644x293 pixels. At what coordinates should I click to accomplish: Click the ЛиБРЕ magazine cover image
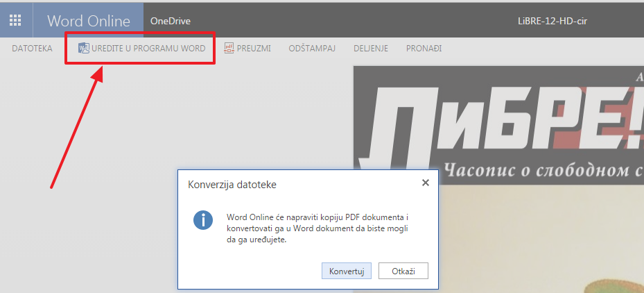coord(498,124)
